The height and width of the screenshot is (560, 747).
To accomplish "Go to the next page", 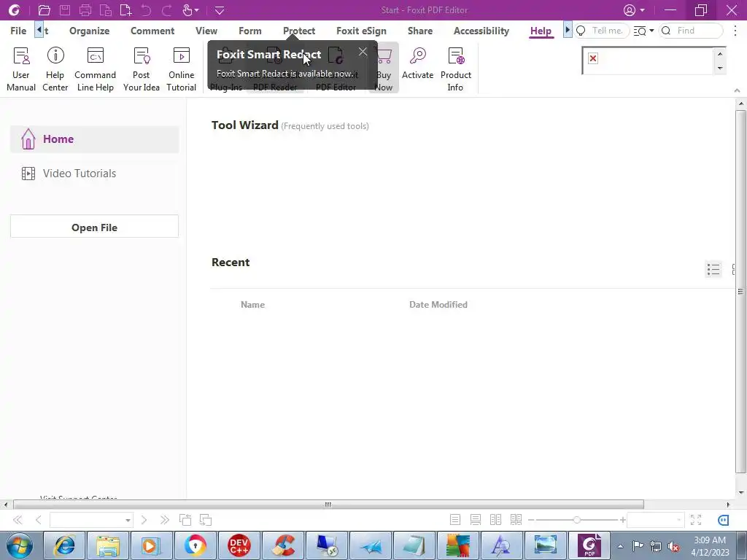I will pyautogui.click(x=144, y=520).
